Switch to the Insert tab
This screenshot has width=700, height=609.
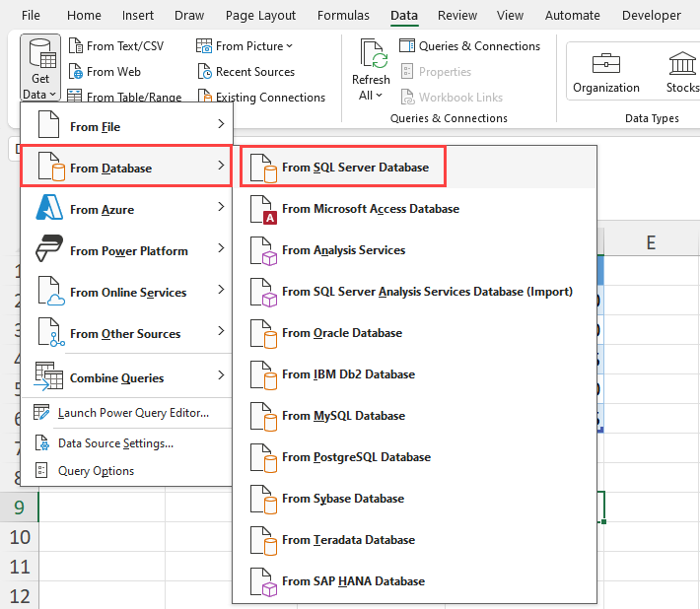coord(137,15)
